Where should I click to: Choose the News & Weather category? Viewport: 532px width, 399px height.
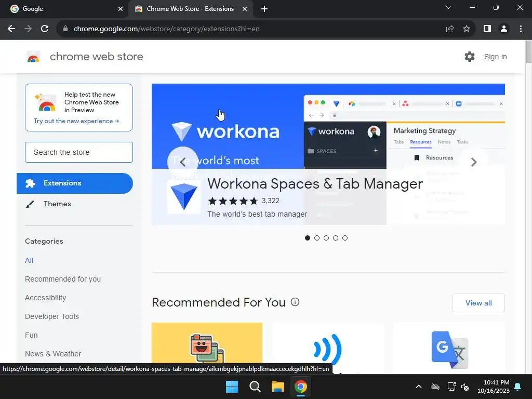coord(53,353)
